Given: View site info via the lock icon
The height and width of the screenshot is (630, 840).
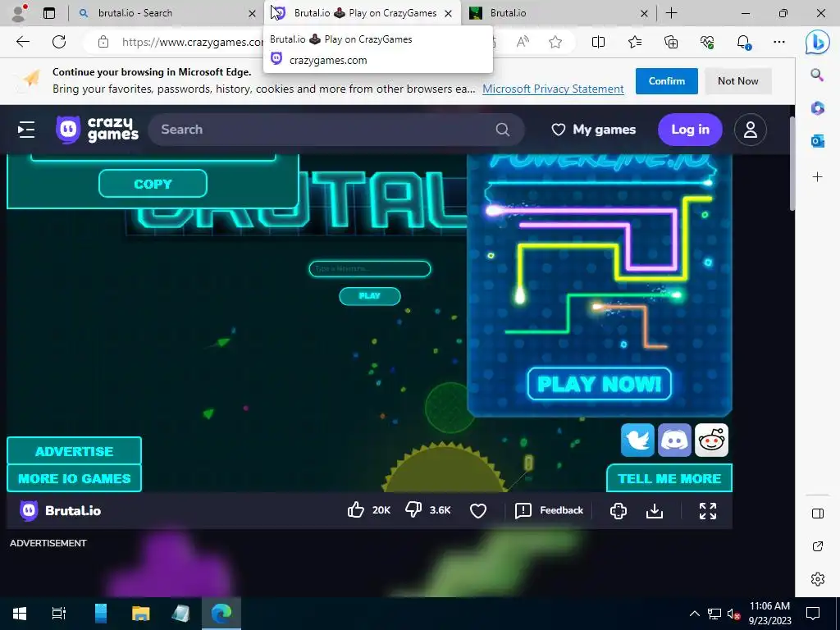Looking at the screenshot, I should point(103,42).
